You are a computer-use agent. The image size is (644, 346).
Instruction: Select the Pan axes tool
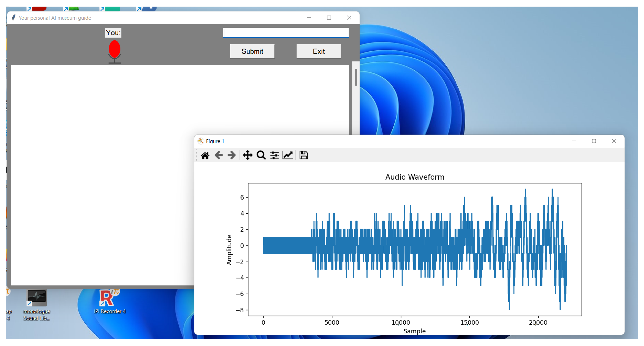tap(247, 155)
